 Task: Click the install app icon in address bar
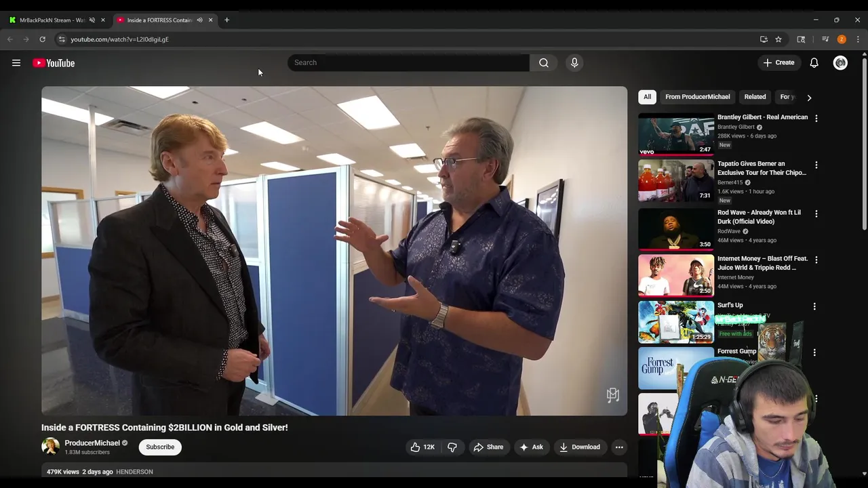point(764,39)
